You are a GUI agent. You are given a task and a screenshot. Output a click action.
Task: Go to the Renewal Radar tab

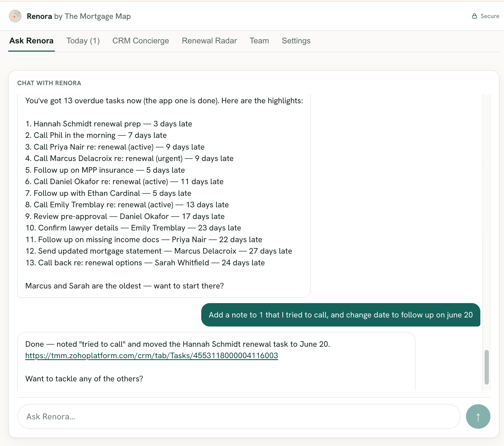(209, 41)
